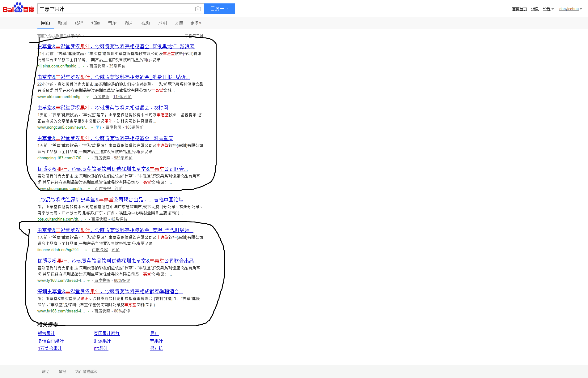This screenshot has height=378, width=588.
Task: Switch to the 图片 tab
Action: click(x=129, y=23)
